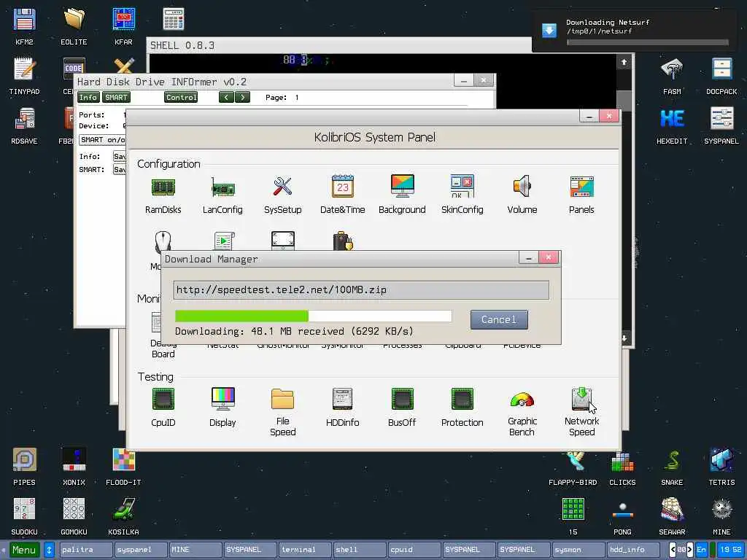Click the download progress bar
Viewport: 747px width, 560px height.
point(313,316)
